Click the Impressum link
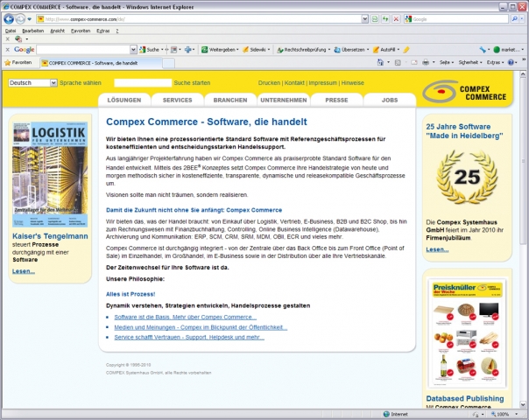The image size is (529, 420). point(322,82)
